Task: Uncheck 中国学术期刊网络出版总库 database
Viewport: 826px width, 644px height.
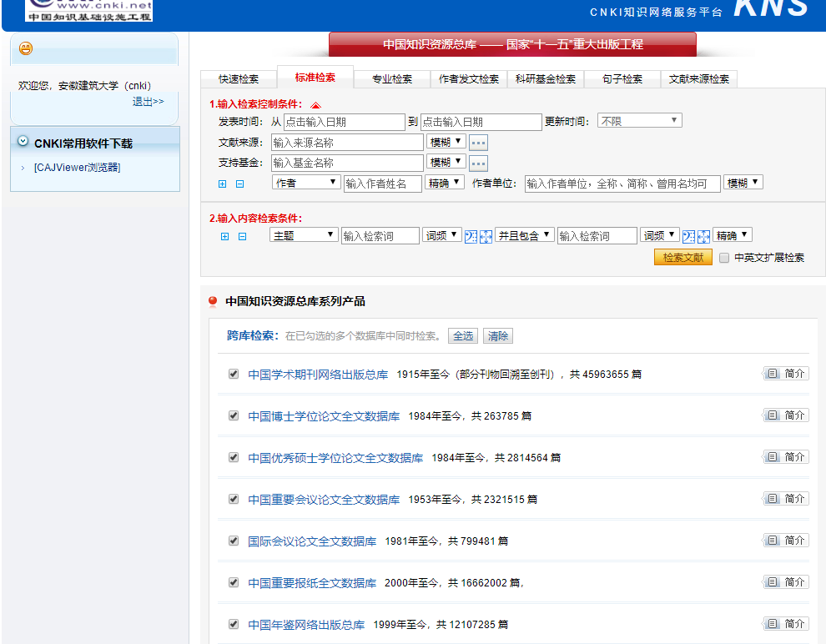Action: [234, 374]
